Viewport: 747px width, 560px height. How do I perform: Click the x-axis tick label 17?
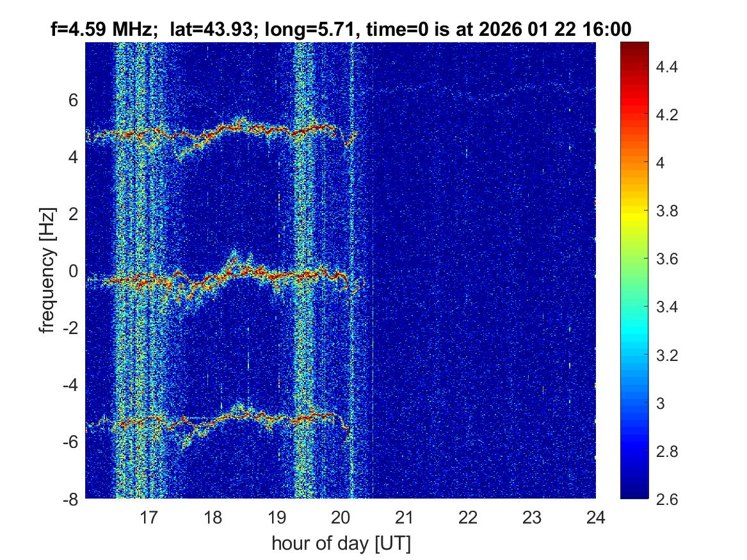pyautogui.click(x=149, y=516)
